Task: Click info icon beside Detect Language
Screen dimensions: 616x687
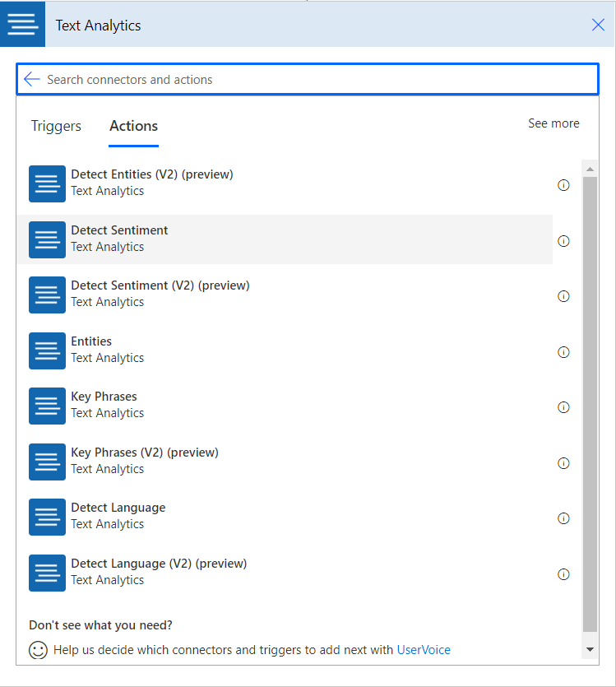Action: pyautogui.click(x=563, y=518)
